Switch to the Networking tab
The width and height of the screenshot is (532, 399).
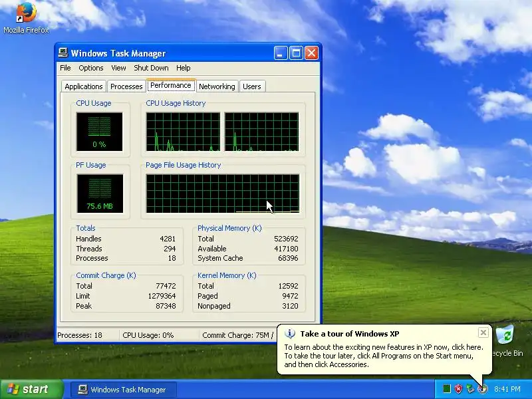coord(217,86)
